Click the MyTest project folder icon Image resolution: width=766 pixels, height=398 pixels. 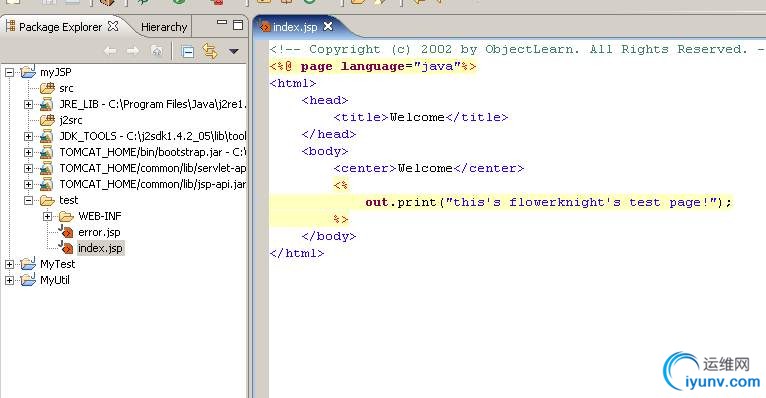[x=28, y=264]
